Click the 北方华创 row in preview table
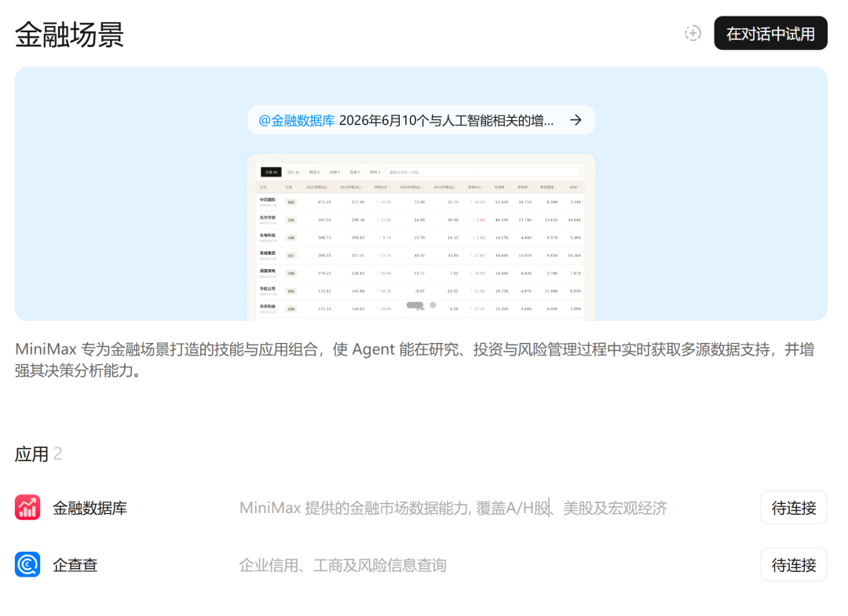Viewport: 848px width, 616px height. pos(421,220)
